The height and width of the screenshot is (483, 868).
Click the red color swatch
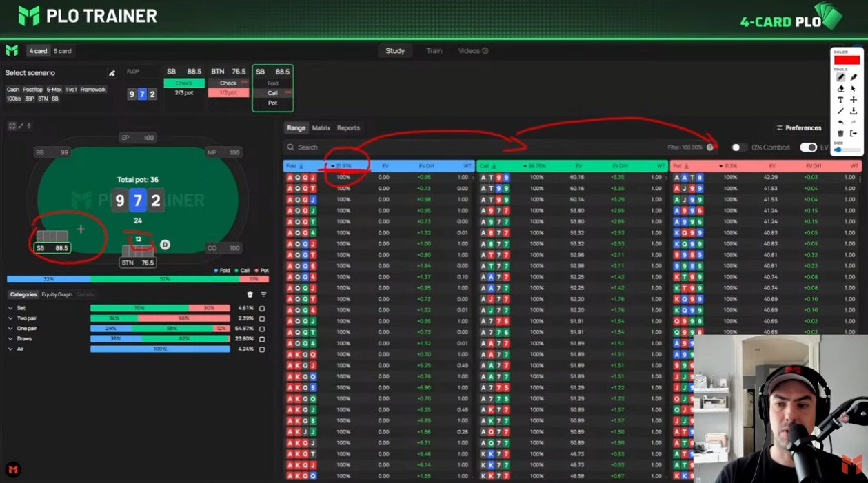847,60
